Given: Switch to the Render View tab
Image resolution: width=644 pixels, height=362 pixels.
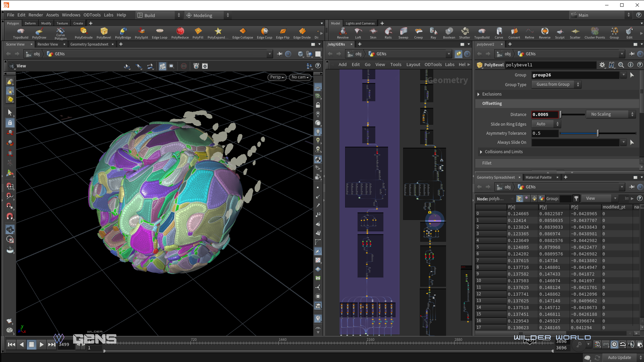Looking at the screenshot, I should [47, 44].
